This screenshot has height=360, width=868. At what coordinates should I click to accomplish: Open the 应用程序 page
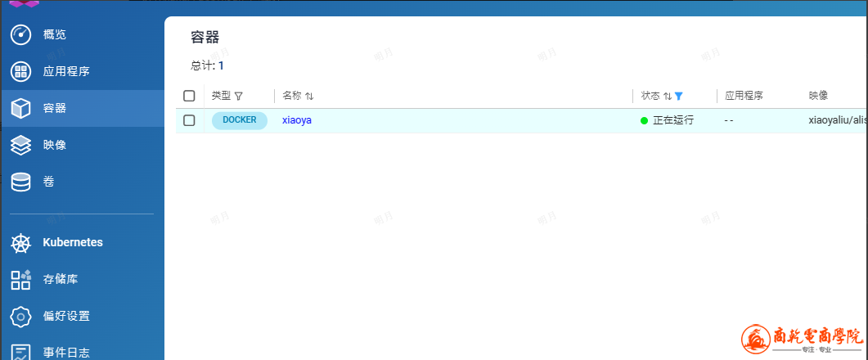click(66, 71)
